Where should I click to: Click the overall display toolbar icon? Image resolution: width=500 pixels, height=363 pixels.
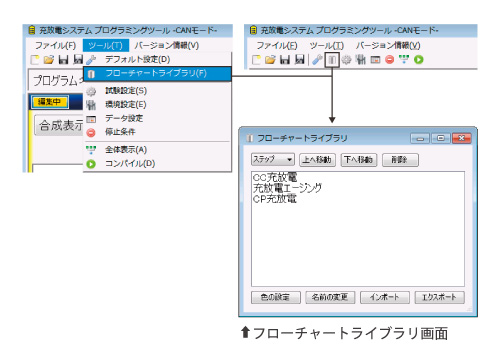point(404,59)
